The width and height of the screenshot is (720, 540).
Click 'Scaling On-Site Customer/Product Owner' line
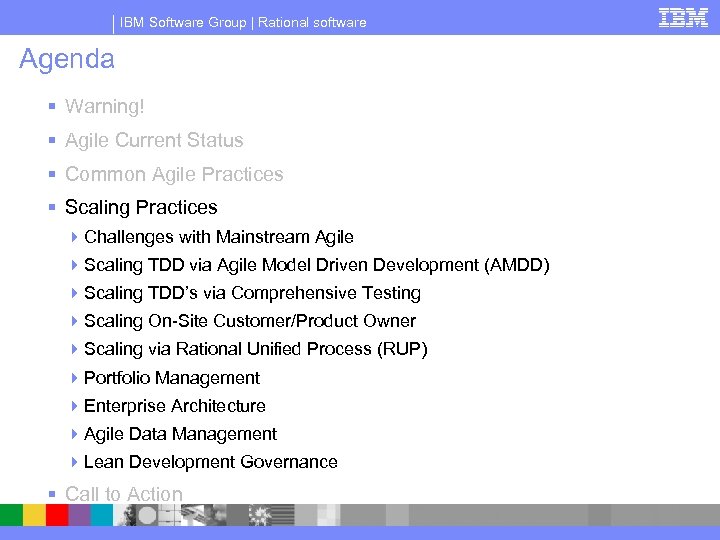250,321
